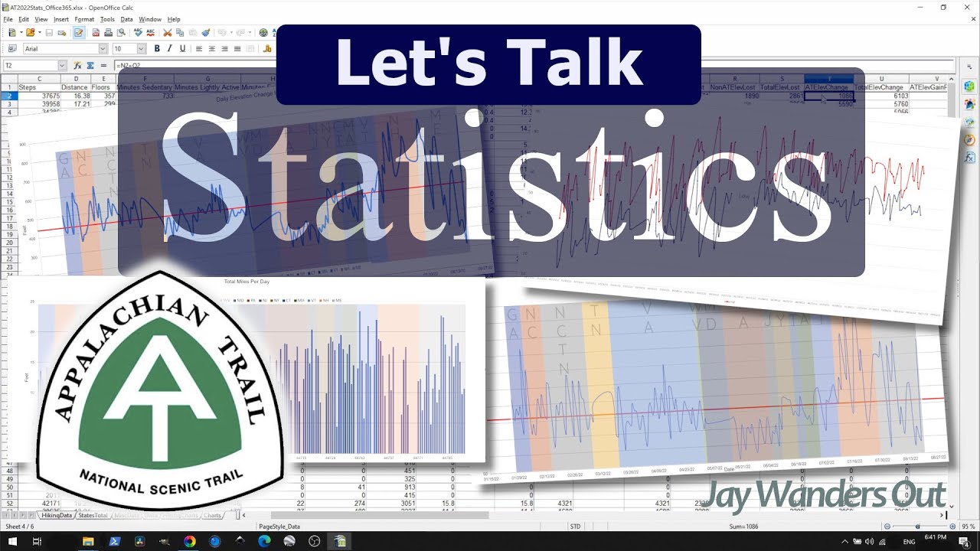
Task: Click the zoom in plus button
Action: (952, 527)
